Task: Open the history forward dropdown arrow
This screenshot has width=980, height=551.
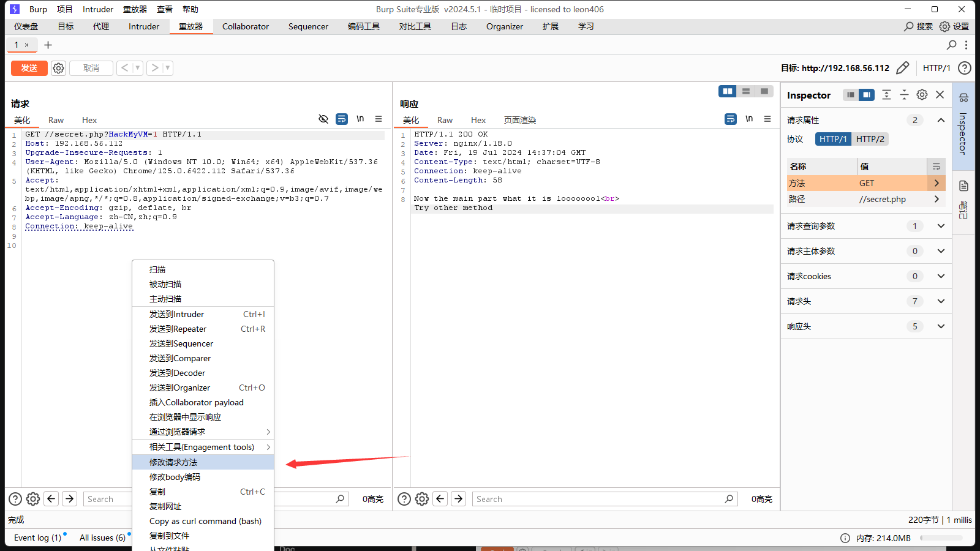Action: coord(167,68)
